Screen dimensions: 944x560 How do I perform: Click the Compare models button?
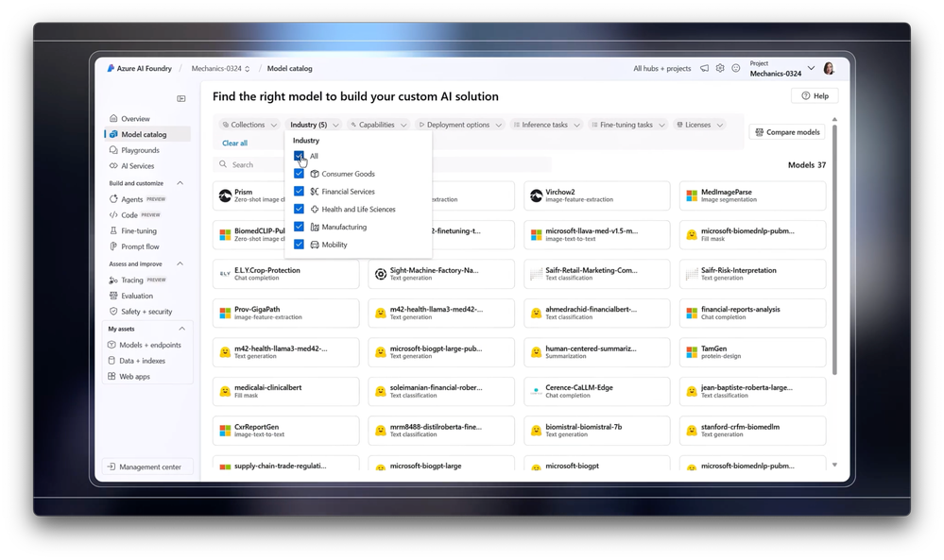click(787, 132)
